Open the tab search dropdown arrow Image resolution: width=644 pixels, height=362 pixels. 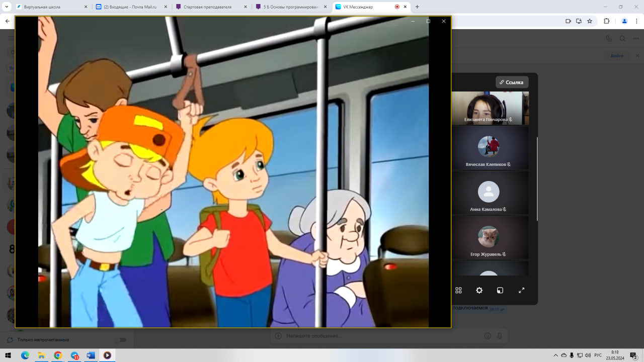7,7
